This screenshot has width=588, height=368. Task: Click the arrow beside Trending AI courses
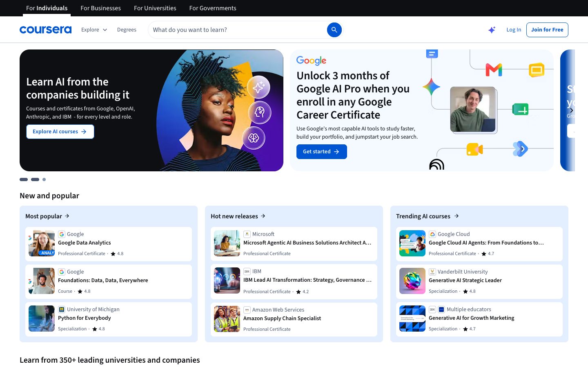point(457,216)
